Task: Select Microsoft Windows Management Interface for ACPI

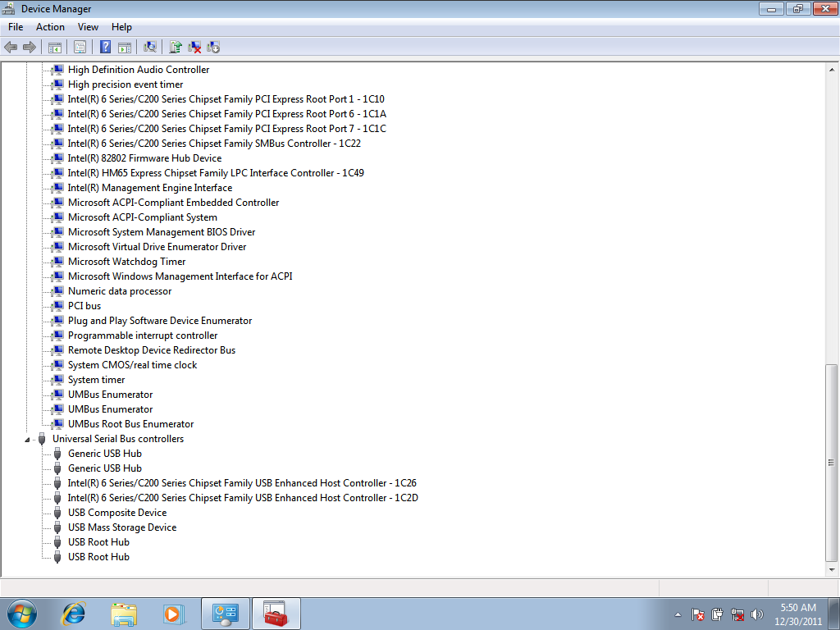Action: (x=180, y=276)
